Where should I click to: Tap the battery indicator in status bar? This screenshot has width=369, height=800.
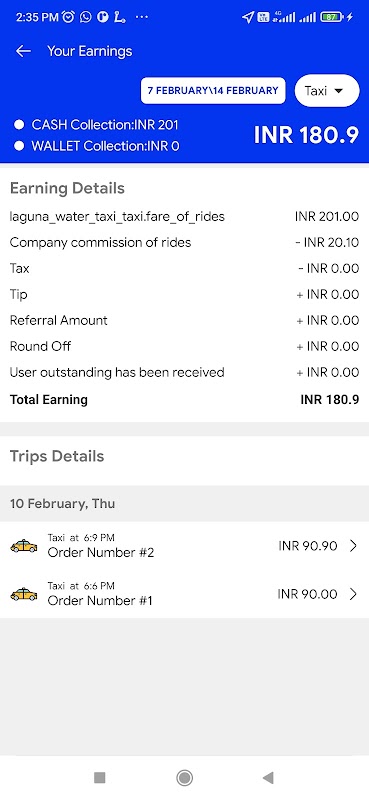coord(333,17)
